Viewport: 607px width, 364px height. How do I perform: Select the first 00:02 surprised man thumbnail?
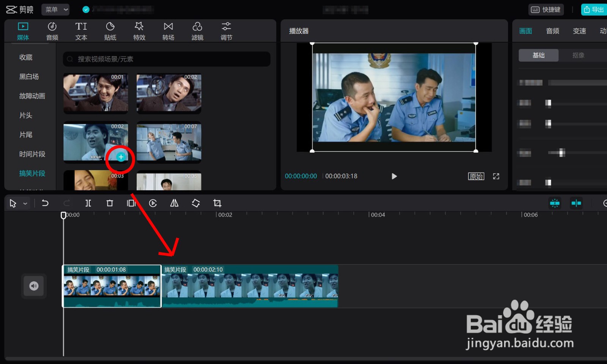pos(169,93)
